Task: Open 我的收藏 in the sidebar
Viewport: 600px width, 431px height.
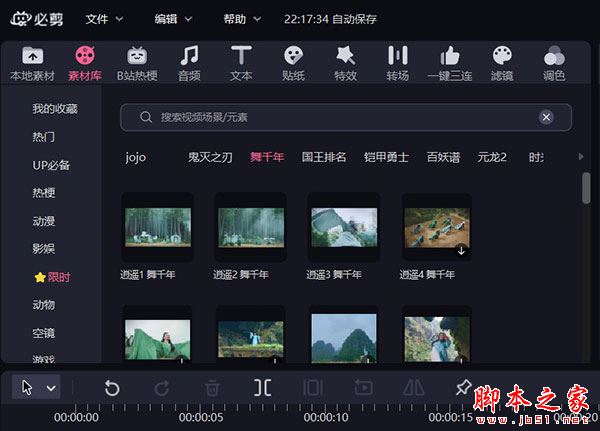Action: [55, 109]
